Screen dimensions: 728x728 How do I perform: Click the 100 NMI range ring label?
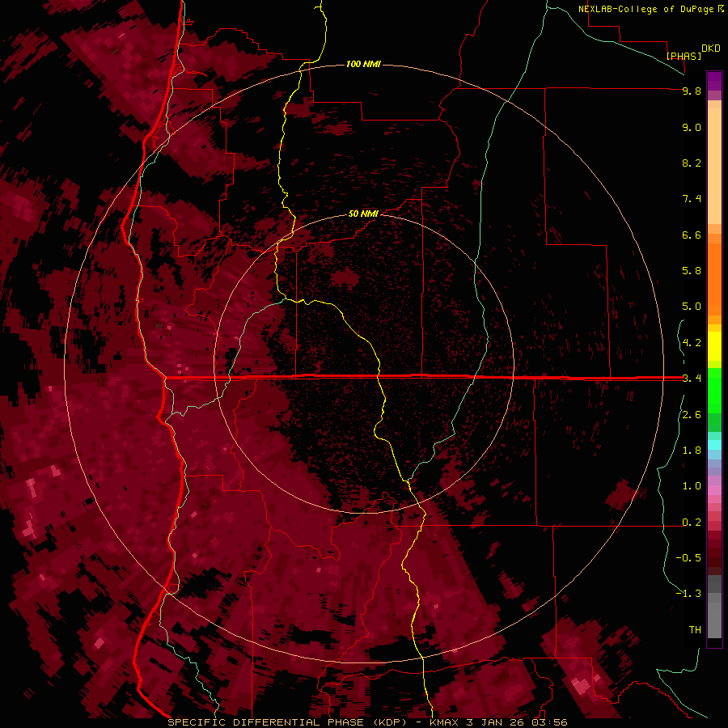(x=363, y=64)
